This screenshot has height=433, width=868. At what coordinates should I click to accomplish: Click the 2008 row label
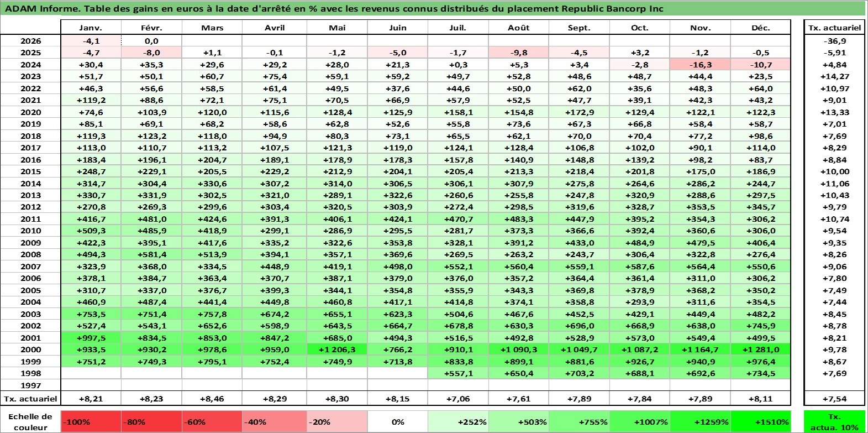(30, 254)
